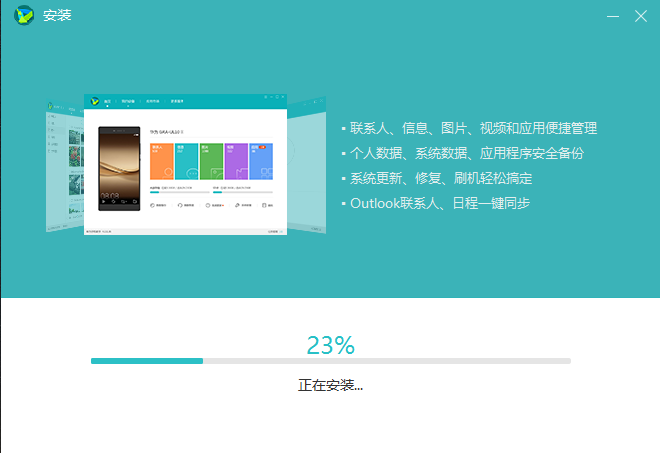This screenshot has width=660, height=453.
Task: Close the 安装 installer window
Action: click(x=641, y=17)
